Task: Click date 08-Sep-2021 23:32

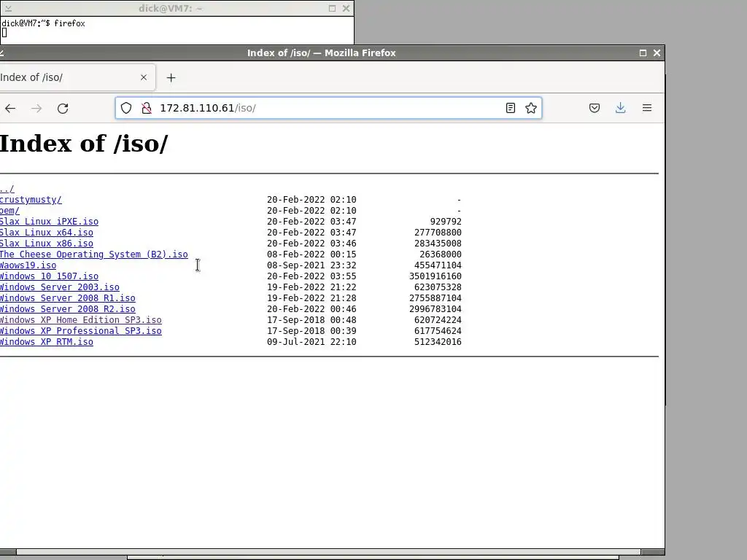Action: click(x=311, y=265)
